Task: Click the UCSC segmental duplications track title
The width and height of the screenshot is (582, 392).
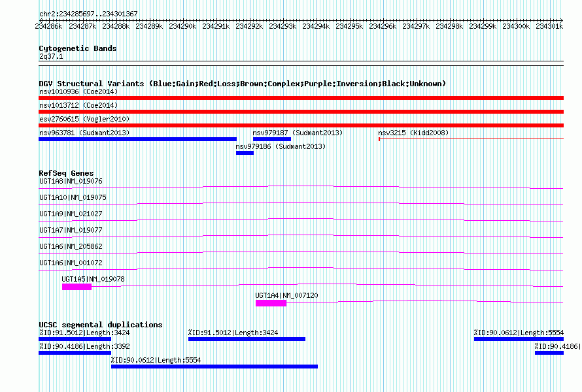Action: 101,325
